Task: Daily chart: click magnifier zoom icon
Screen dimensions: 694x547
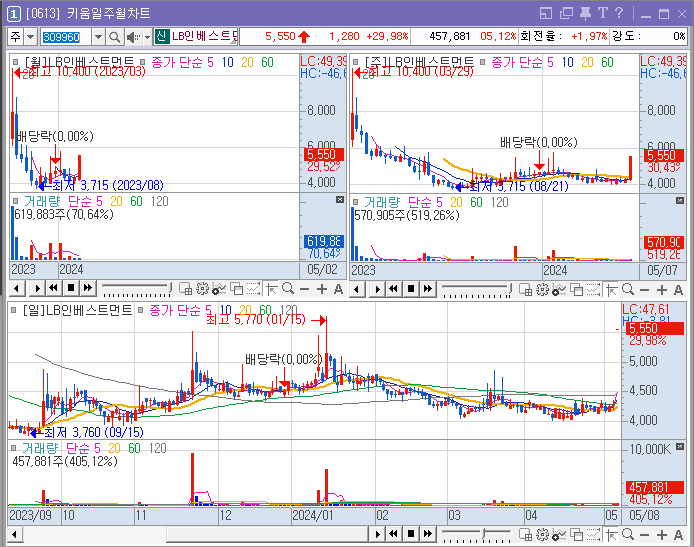Action: (x=628, y=535)
